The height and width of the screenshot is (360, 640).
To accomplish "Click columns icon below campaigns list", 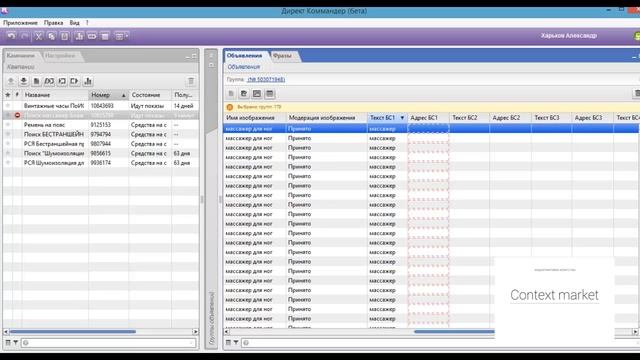I will [x=8, y=343].
